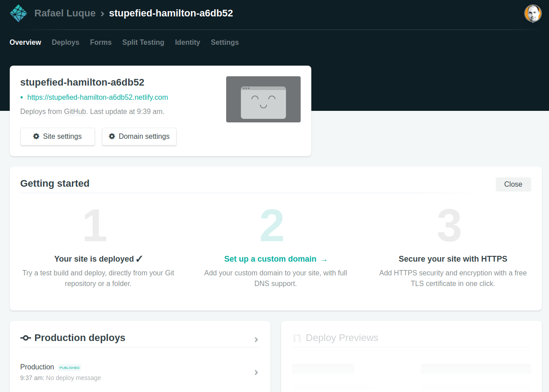Click 'Secure your site with HTTPS' text

click(453, 259)
